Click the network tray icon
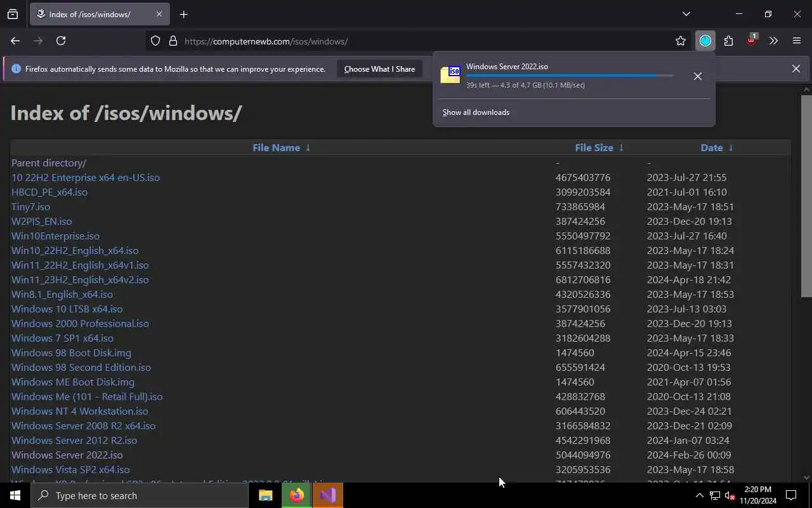 (x=714, y=496)
